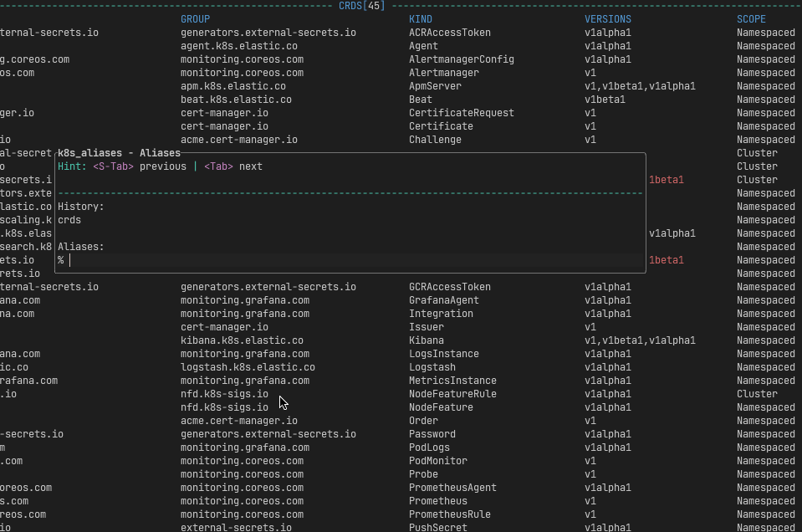This screenshot has width=802, height=532.
Task: Click acme.cert-manager.io in the Order row
Action: coord(239,421)
